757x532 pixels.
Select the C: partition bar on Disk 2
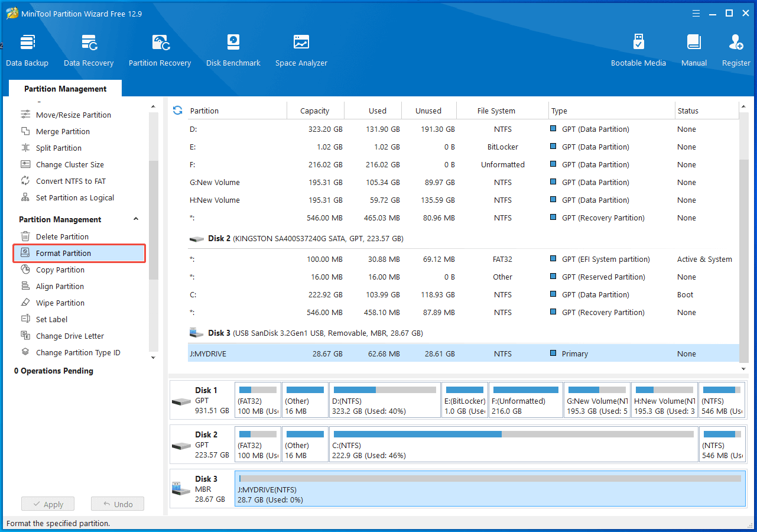click(x=513, y=445)
